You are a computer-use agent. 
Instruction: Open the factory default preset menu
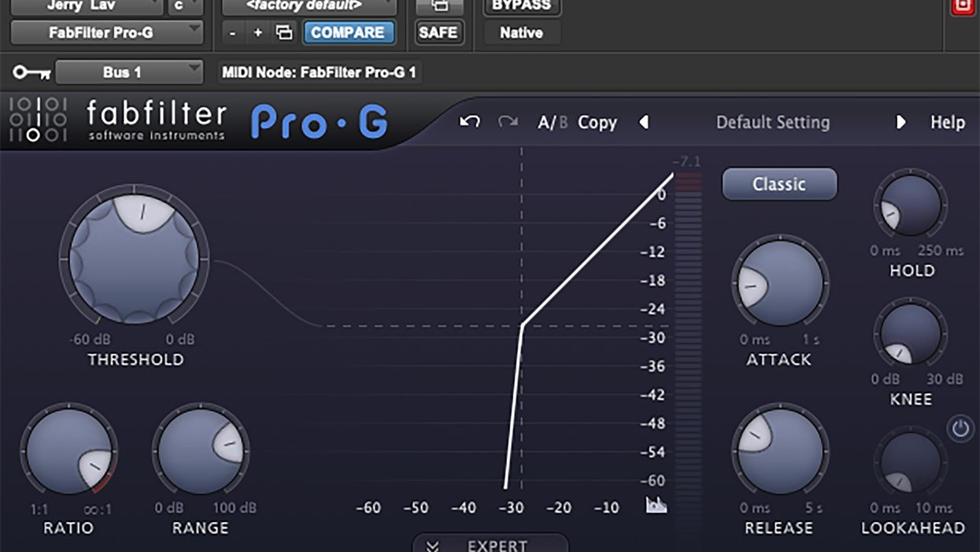(x=308, y=5)
